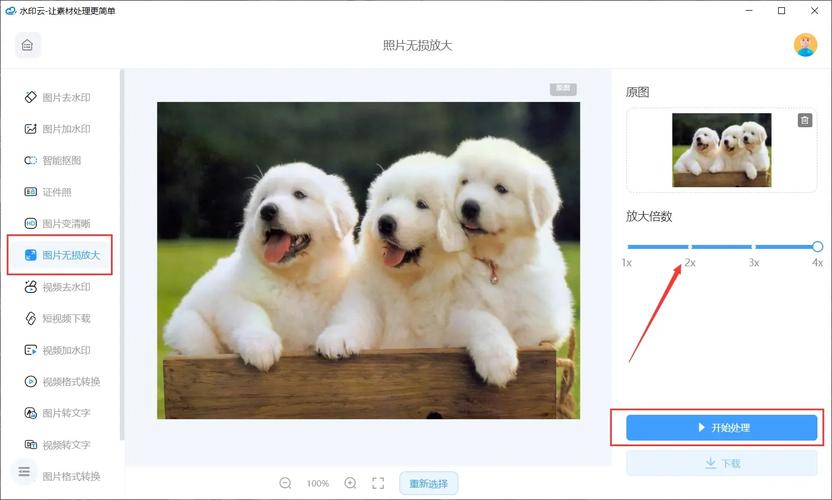Open 视频去水印 tool
This screenshot has height=500, width=832.
(x=57, y=287)
